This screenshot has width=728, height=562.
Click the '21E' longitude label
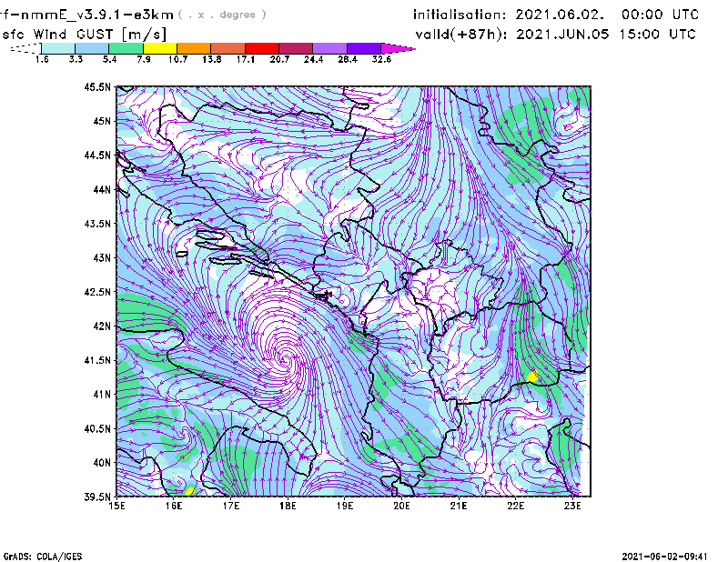(x=459, y=506)
